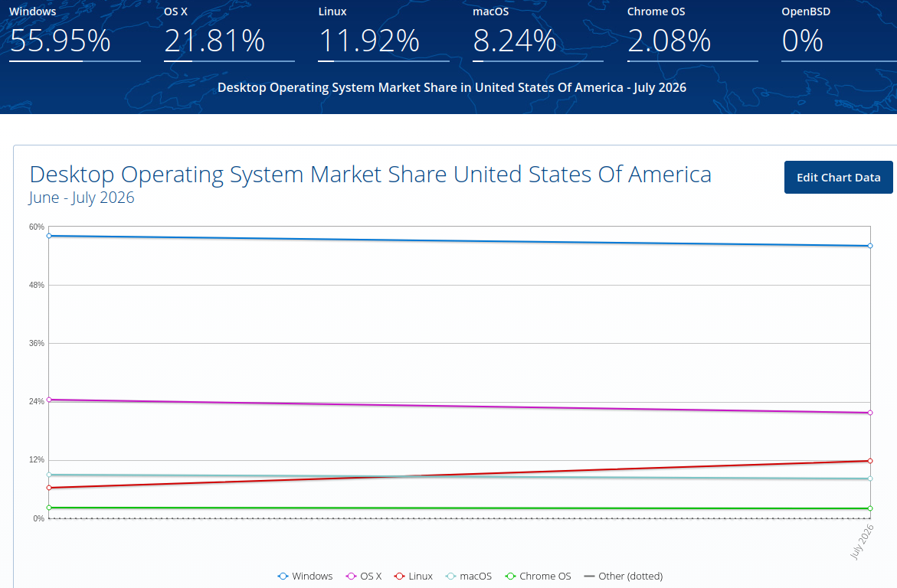Viewport: 897px width, 588px height.
Task: Click the July 2026 axis label
Action: (x=862, y=541)
